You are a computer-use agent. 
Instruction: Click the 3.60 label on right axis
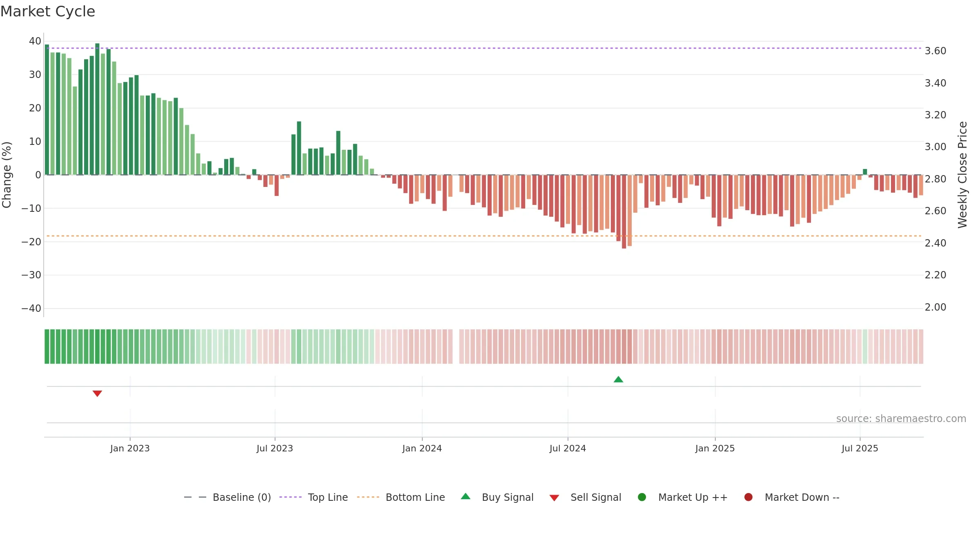coord(935,51)
